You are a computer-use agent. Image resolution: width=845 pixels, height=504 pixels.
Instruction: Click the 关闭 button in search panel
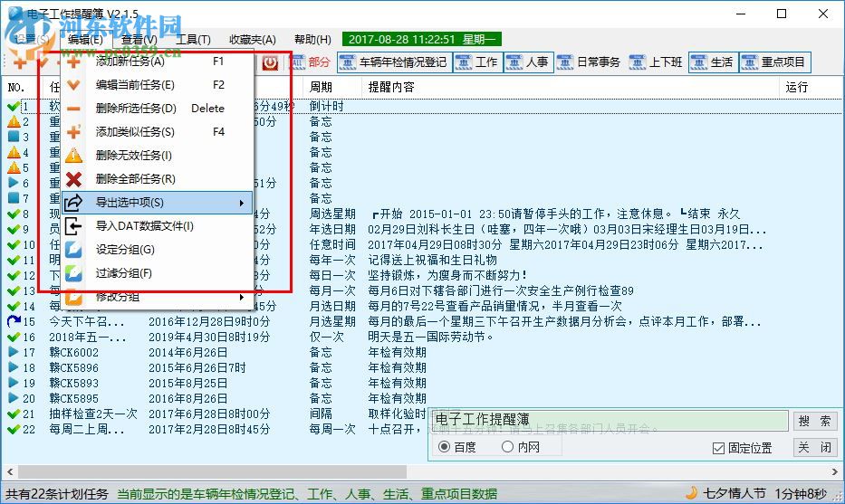814,448
